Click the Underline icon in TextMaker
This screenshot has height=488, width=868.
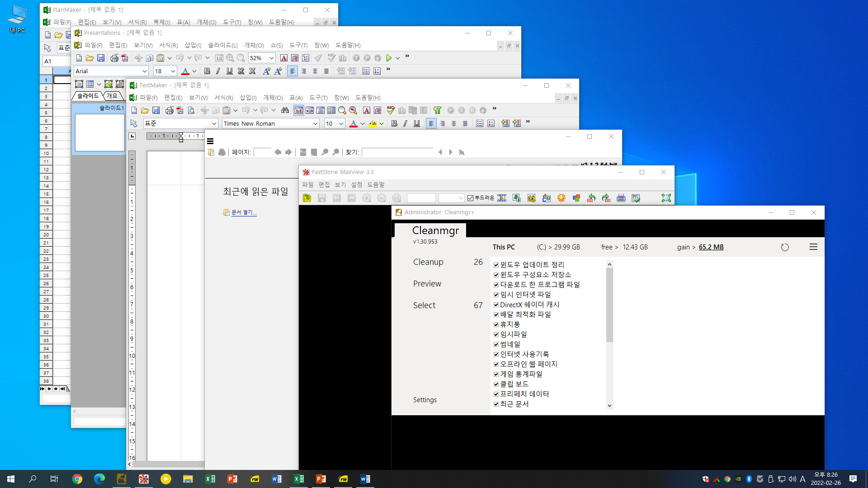417,123
